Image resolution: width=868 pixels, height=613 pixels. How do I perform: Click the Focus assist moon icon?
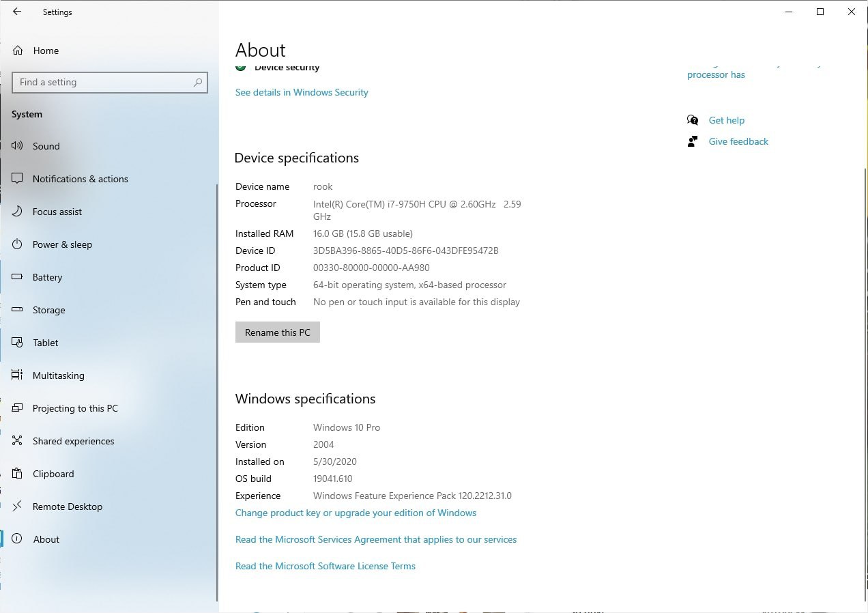tap(18, 212)
